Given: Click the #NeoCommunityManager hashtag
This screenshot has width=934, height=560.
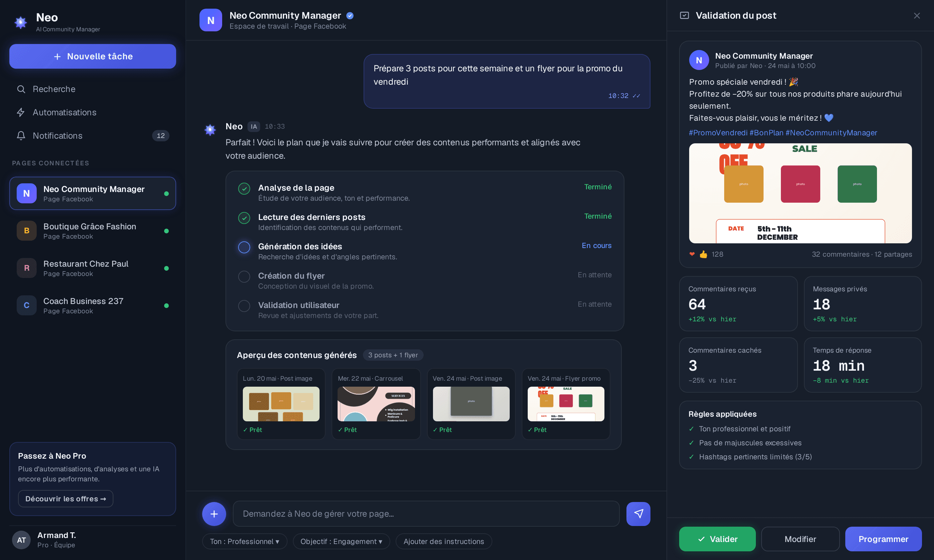Looking at the screenshot, I should pos(831,133).
